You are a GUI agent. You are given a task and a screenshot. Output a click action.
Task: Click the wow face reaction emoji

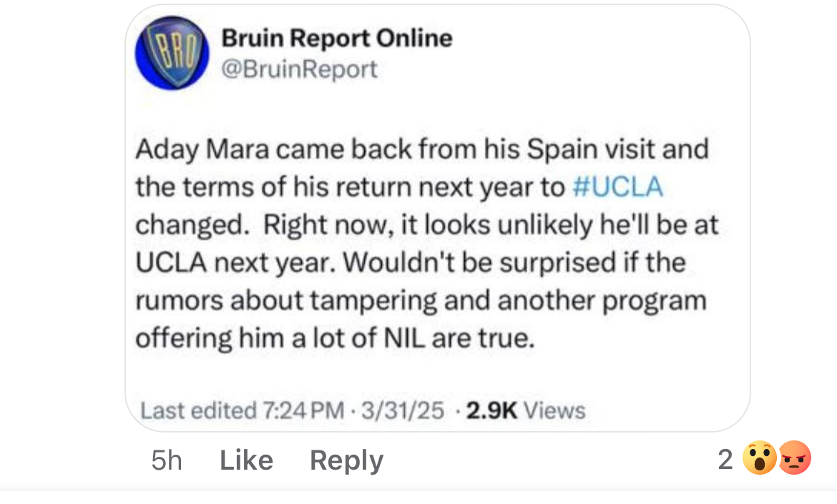[758, 459]
